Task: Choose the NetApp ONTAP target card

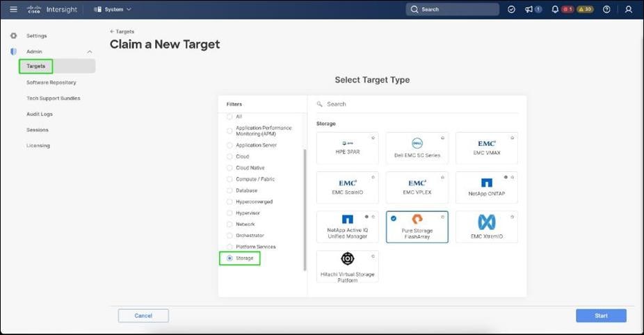Action: [487, 188]
